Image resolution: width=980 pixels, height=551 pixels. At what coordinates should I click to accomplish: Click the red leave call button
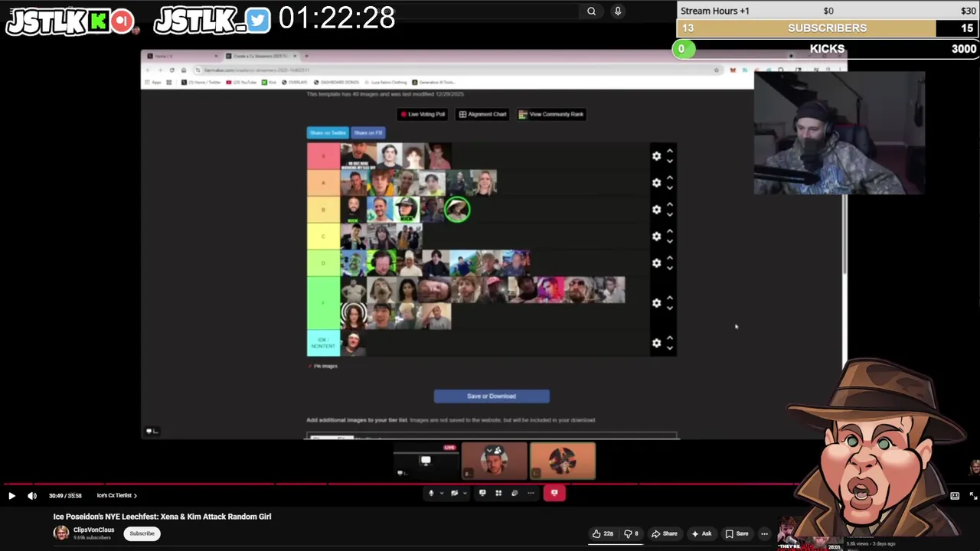click(x=554, y=493)
